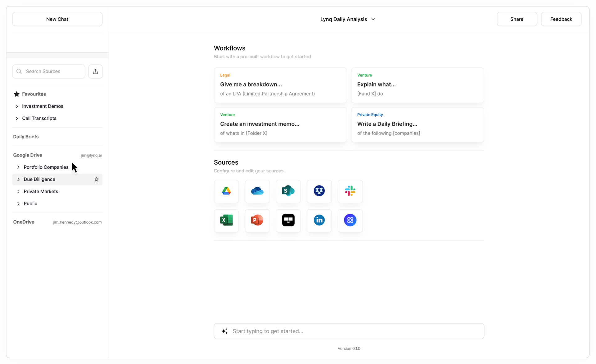Screen dimensions: 596x364
Task: Expand the Public folder chevron
Action: 18,203
